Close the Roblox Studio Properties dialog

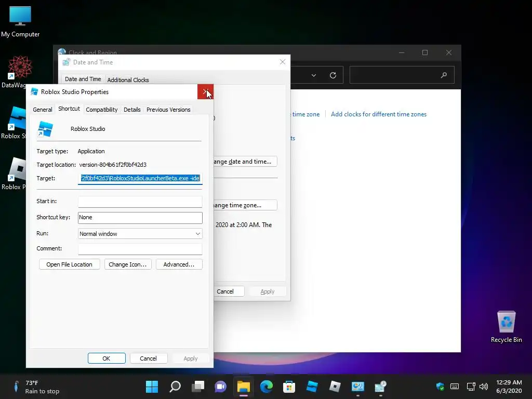pos(205,91)
